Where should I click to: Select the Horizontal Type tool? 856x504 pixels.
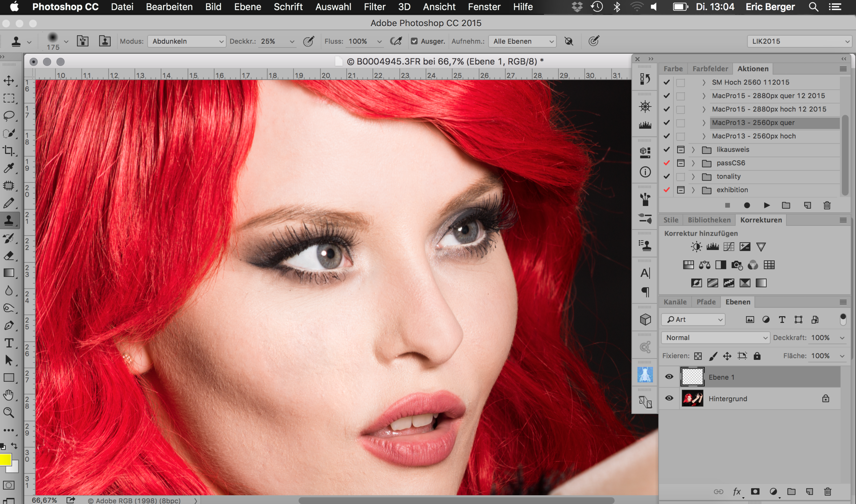9,343
